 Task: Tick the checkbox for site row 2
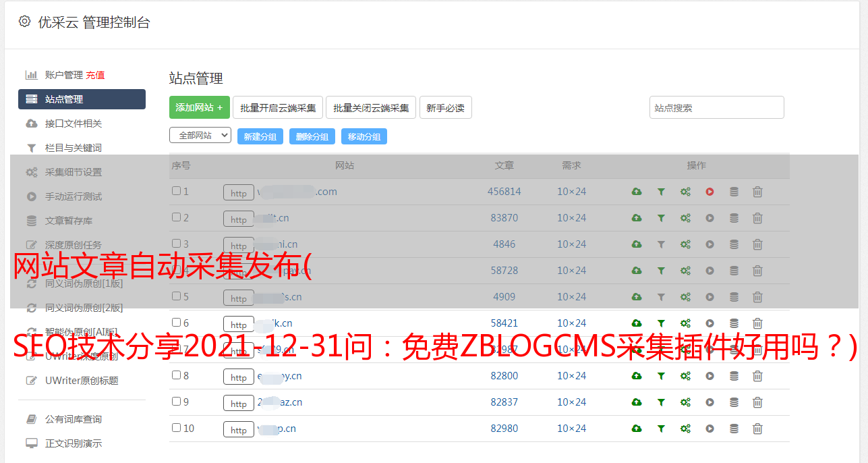(x=176, y=217)
